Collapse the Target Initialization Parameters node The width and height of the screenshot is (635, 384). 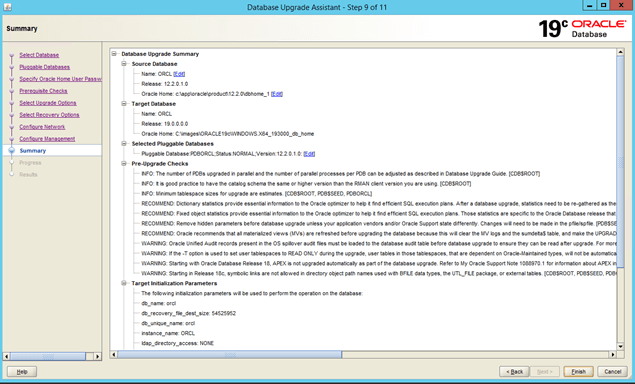pos(124,283)
